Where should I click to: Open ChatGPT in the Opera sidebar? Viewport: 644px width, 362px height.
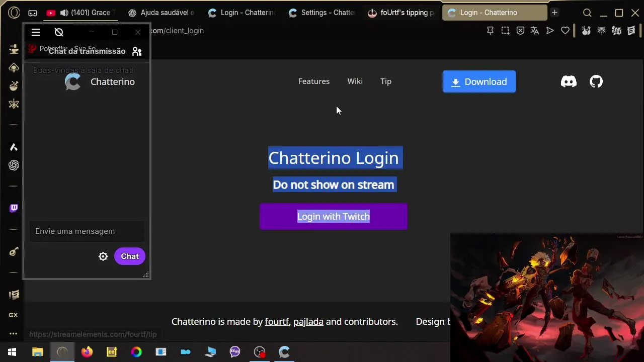(14, 165)
